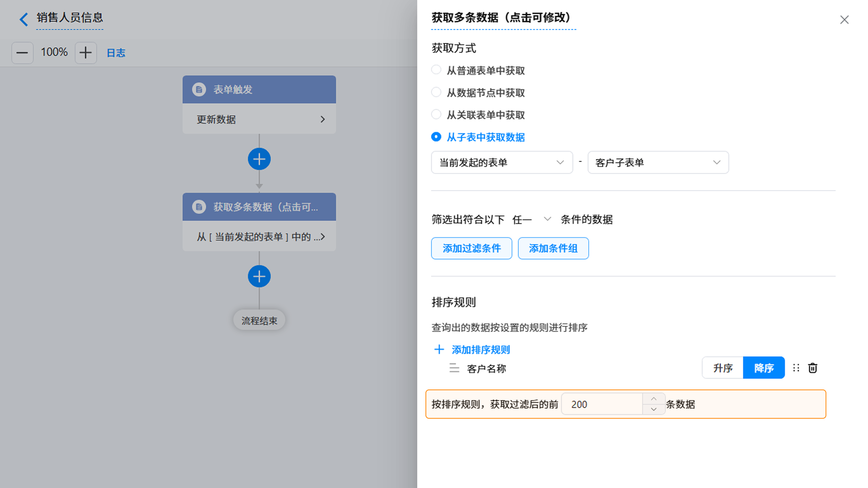The image size is (868, 488).
Task: Select 从关联表单中获取 radio option
Action: [436, 114]
